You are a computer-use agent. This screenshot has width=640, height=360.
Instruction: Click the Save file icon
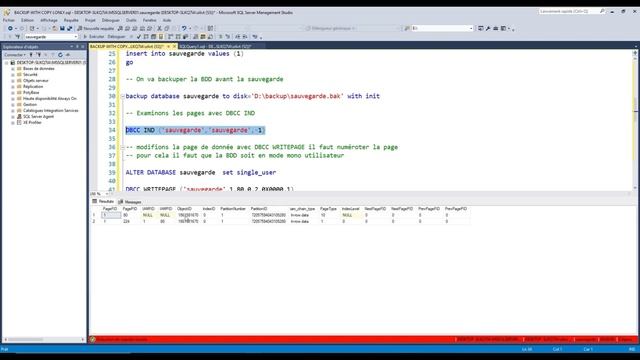(62, 29)
